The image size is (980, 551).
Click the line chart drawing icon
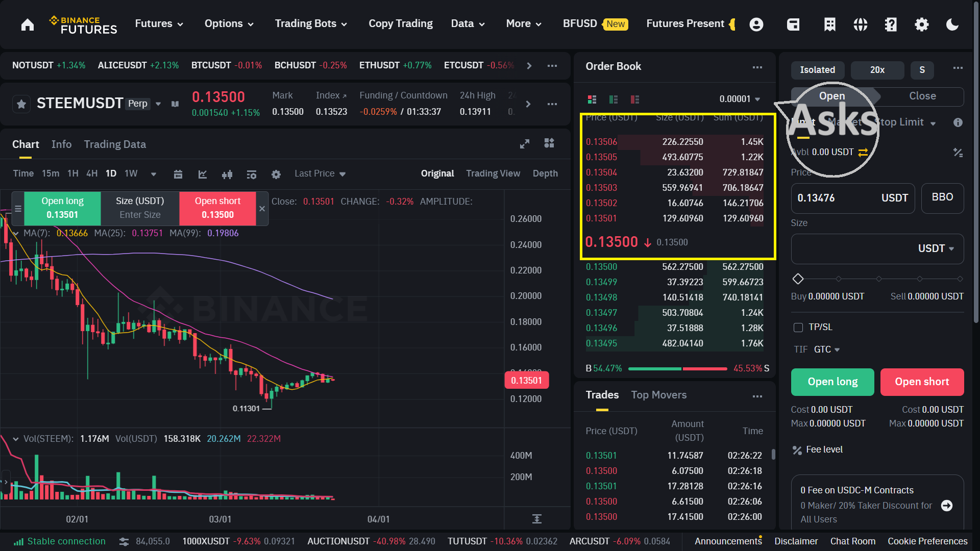(203, 174)
